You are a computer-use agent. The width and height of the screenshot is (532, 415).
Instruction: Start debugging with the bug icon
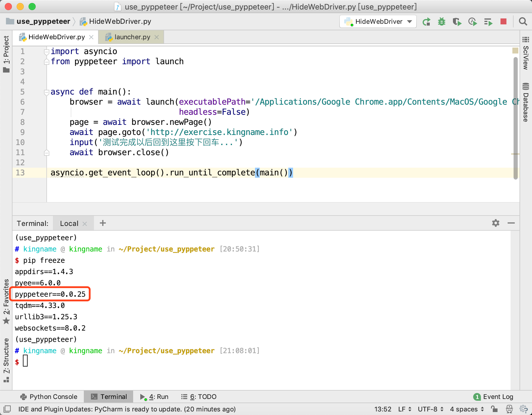442,22
